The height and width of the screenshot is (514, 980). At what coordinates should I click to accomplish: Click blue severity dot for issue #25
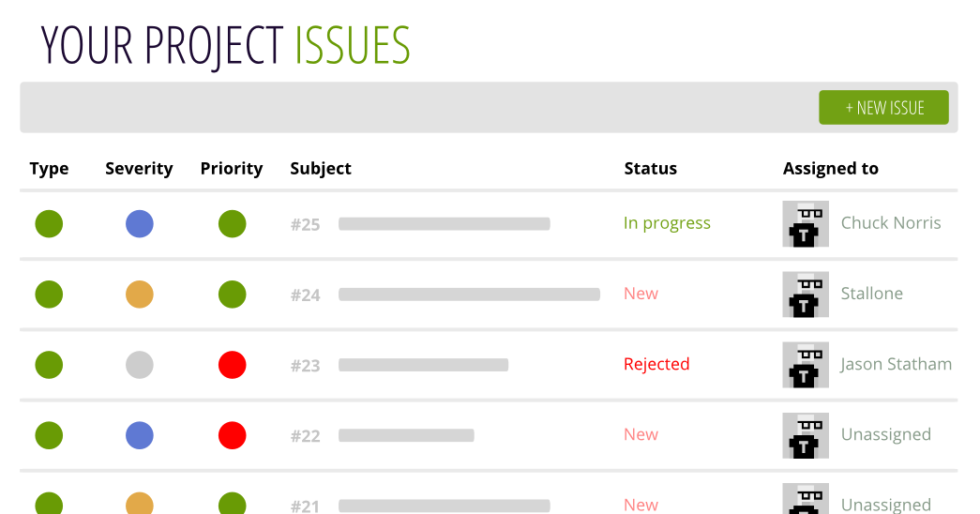[140, 224]
